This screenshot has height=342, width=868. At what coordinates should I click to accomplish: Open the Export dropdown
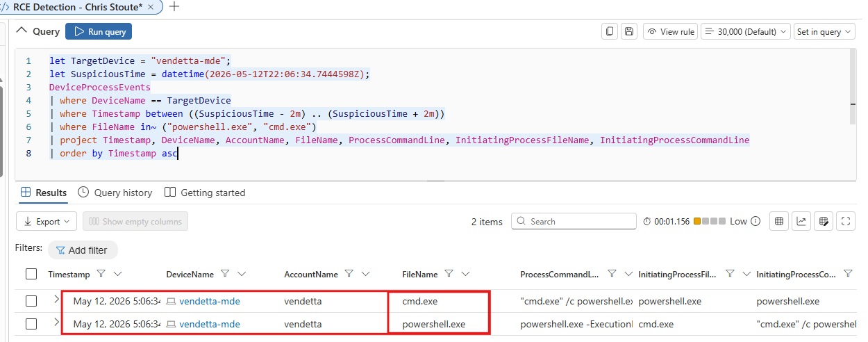pyautogui.click(x=47, y=221)
